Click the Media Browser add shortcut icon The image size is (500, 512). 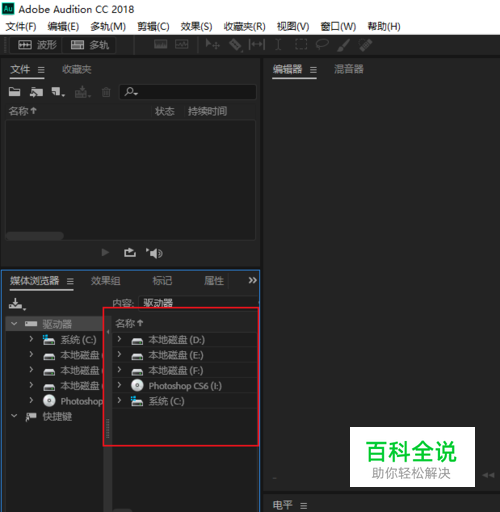pyautogui.click(x=17, y=304)
